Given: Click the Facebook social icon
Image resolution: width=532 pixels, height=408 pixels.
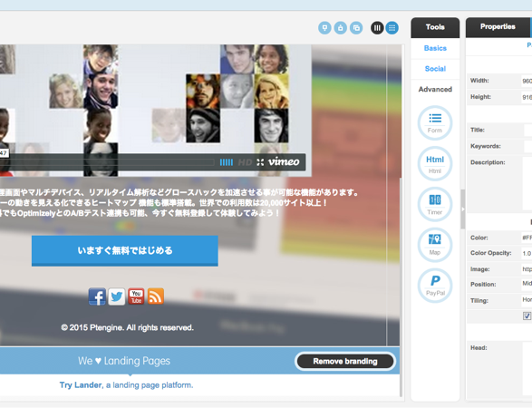Looking at the screenshot, I should 97,296.
